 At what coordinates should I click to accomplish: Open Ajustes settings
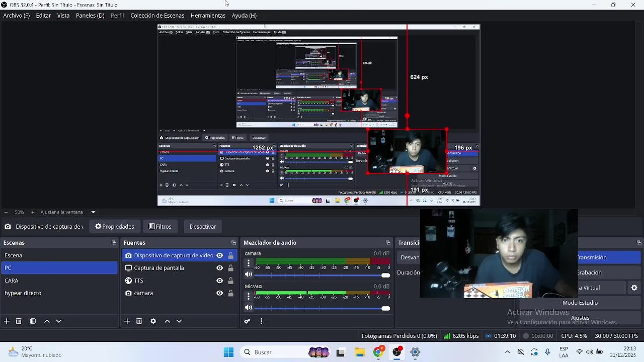[580, 318]
